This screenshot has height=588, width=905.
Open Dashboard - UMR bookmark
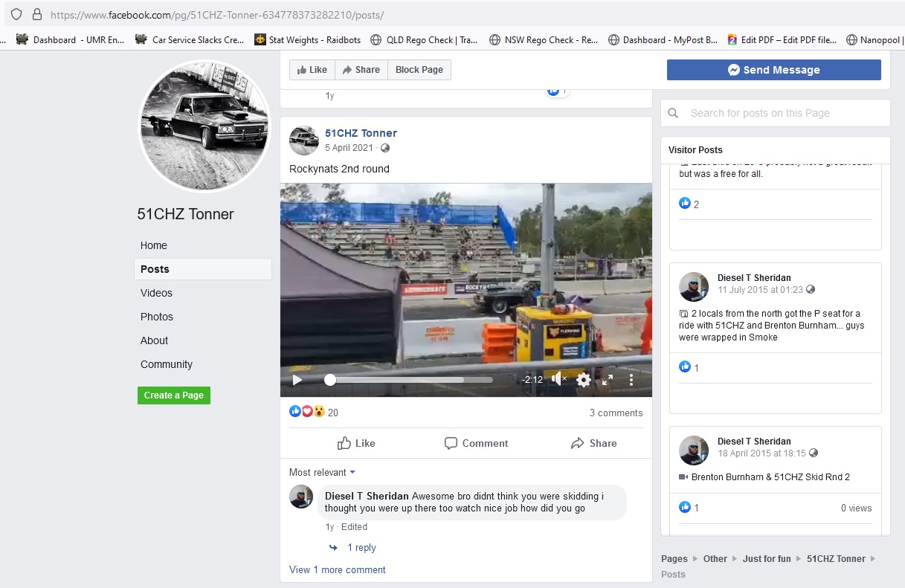pyautogui.click(x=71, y=40)
